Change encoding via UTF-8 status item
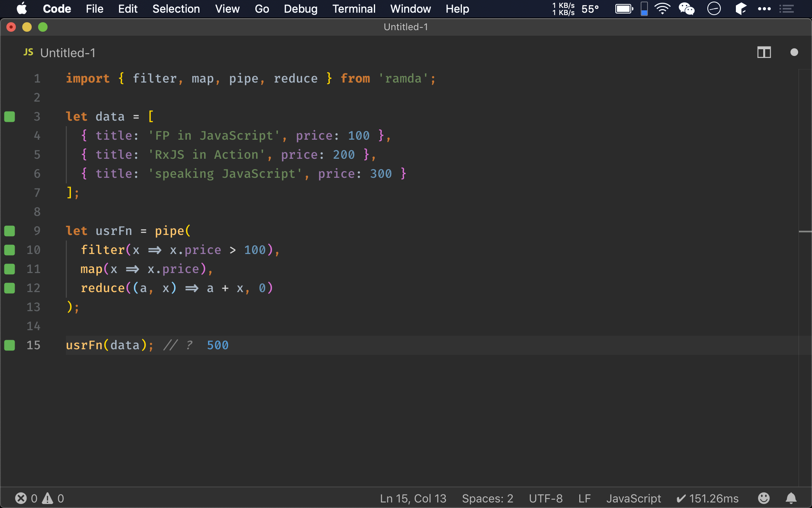812x508 pixels. [546, 498]
